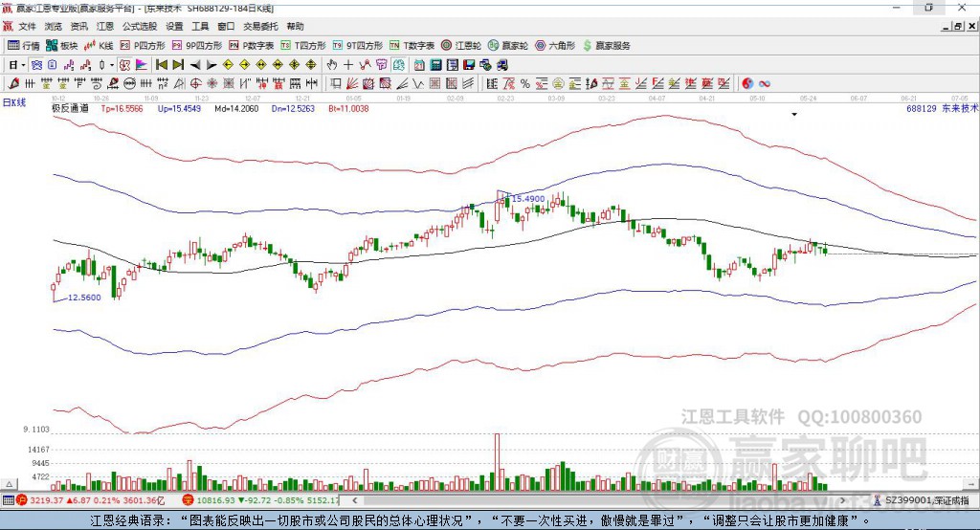Viewport: 980px width, 530px height.
Task: Jump to first bar icon
Action: pyautogui.click(x=161, y=65)
